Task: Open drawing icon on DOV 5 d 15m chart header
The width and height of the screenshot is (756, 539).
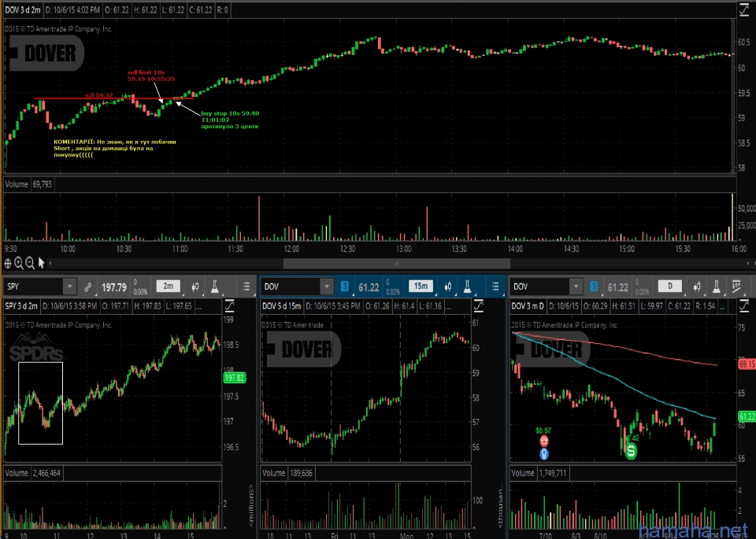Action: (x=478, y=306)
